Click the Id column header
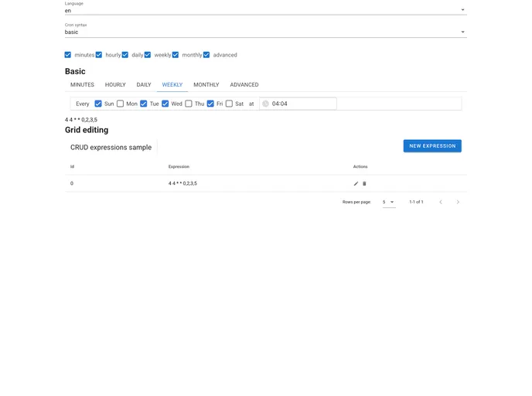Screen dimensions: 532x396 72,166
